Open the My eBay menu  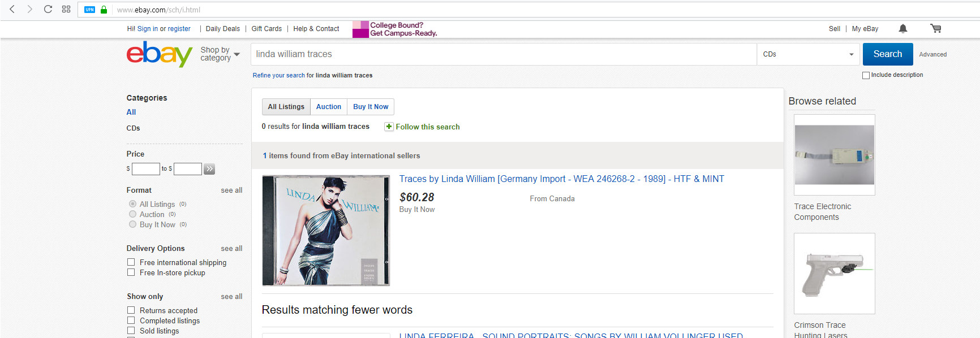tap(865, 29)
